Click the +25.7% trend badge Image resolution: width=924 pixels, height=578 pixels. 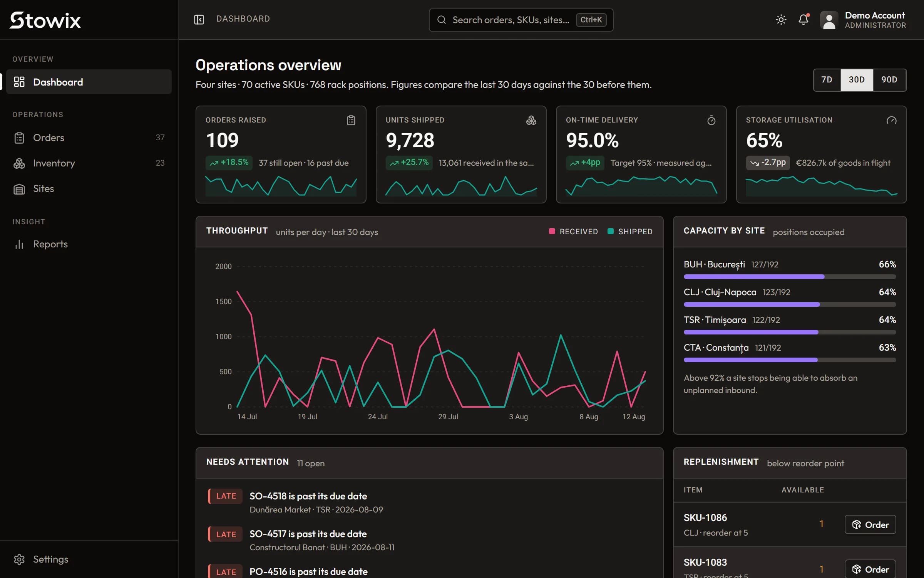coord(409,163)
